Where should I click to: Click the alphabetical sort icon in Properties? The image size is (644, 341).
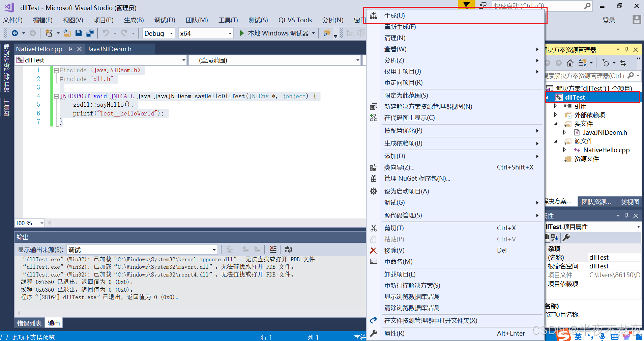click(555, 238)
